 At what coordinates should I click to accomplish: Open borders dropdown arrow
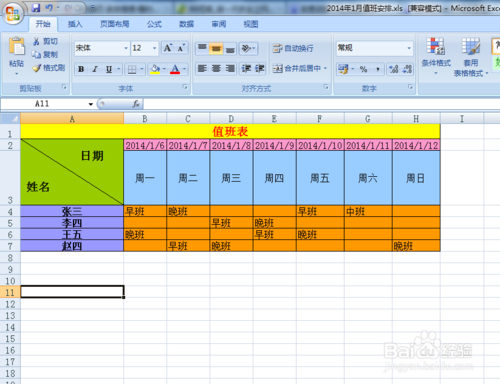[x=142, y=69]
